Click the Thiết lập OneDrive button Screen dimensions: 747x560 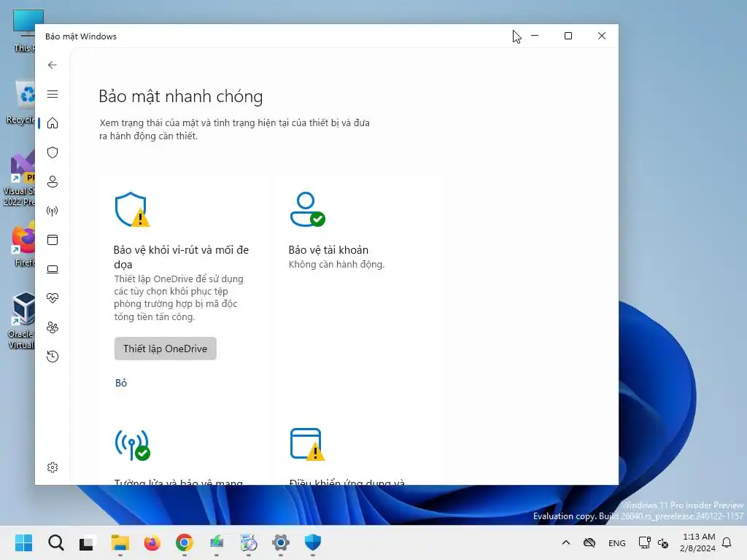(166, 349)
